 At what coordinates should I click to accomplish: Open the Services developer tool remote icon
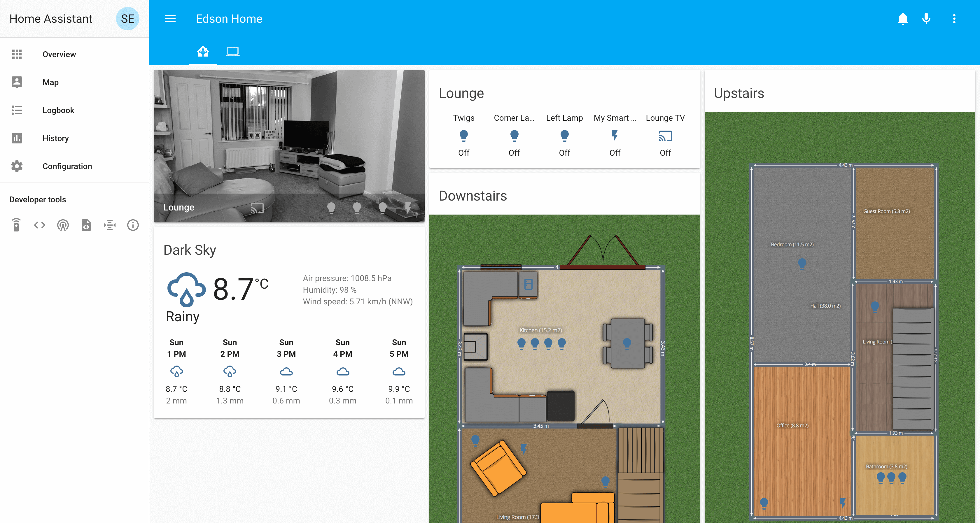click(x=16, y=225)
